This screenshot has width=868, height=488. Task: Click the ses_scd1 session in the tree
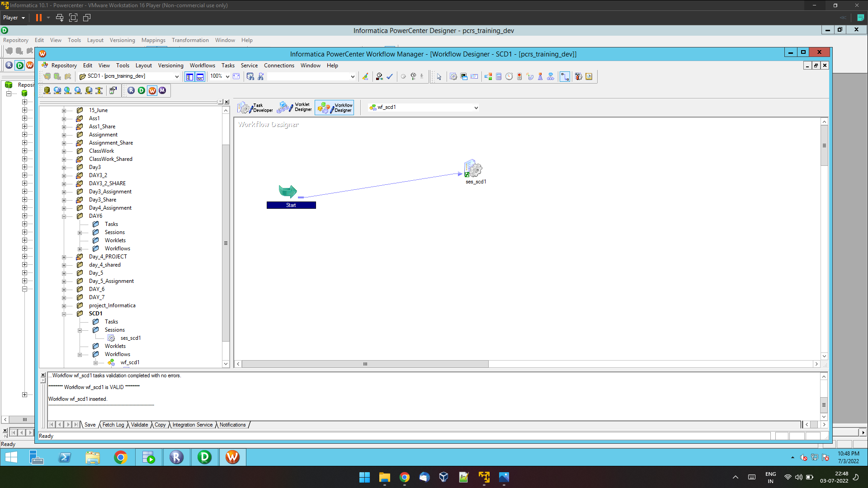pyautogui.click(x=131, y=338)
